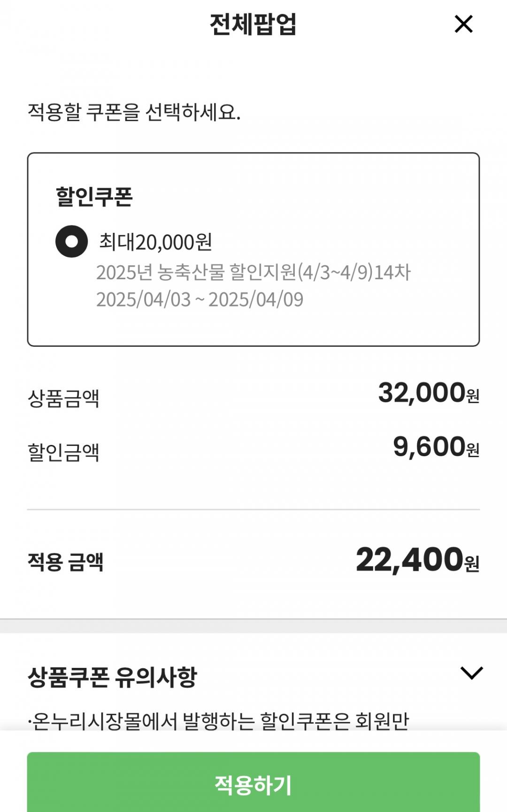The width and height of the screenshot is (507, 812).
Task: Click the 할인쿠폰 heading in coupon card
Action: coord(94,197)
